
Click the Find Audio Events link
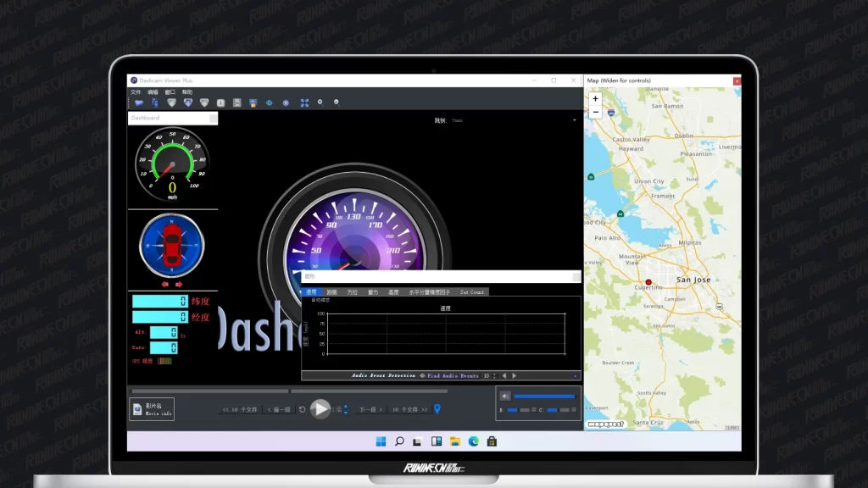453,375
